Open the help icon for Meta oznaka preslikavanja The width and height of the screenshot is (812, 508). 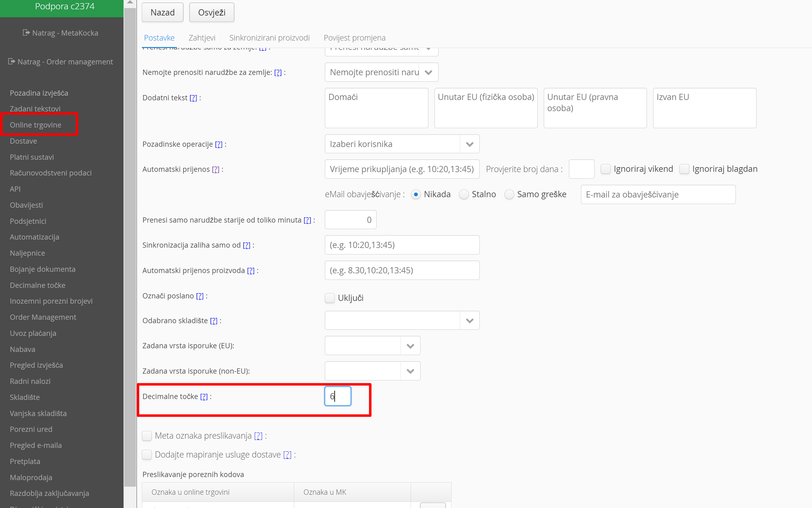click(x=258, y=436)
